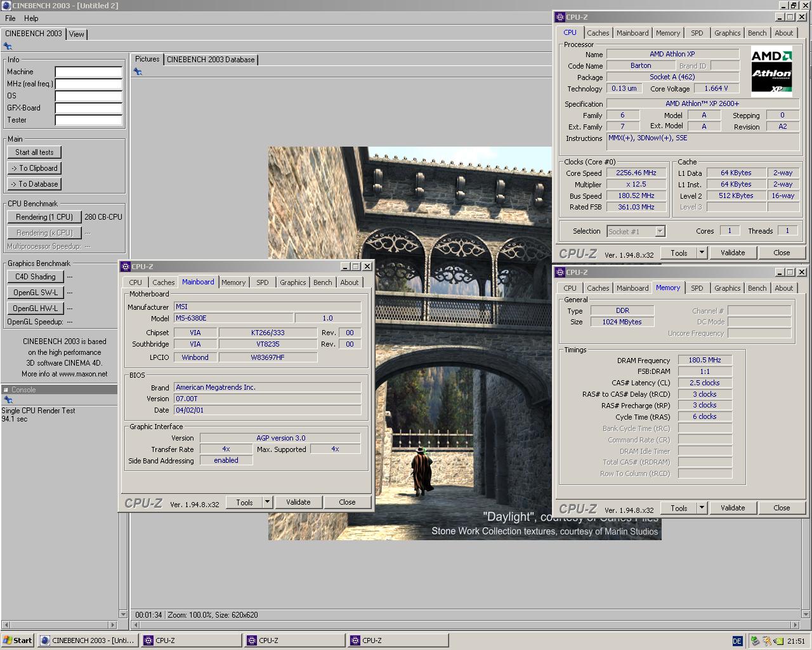
Task: Select the Pictures tab
Action: click(147, 59)
